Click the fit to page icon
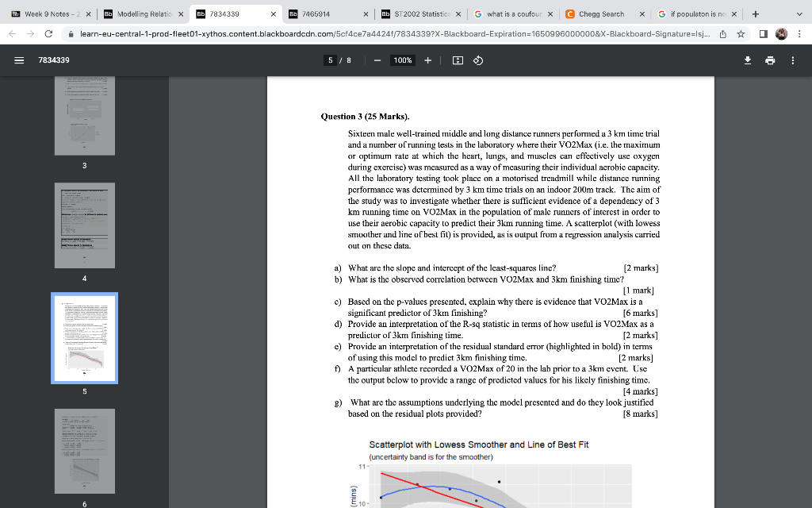The height and width of the screenshot is (508, 812). tap(458, 60)
